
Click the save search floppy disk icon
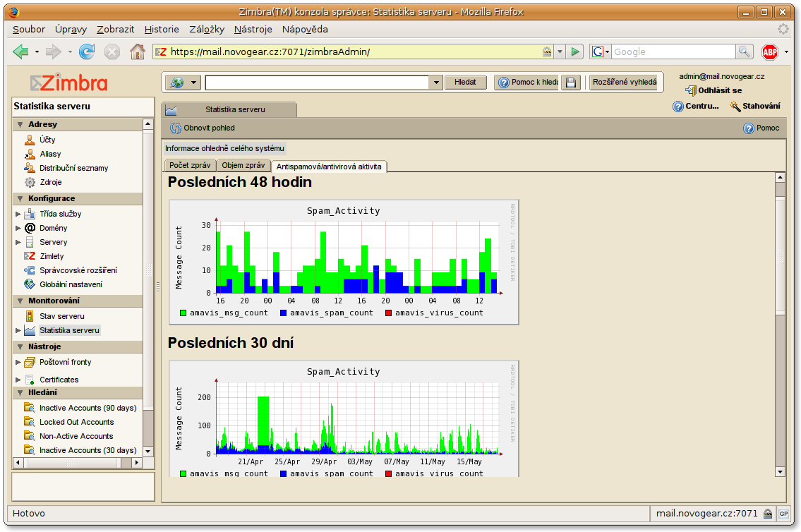click(x=571, y=83)
